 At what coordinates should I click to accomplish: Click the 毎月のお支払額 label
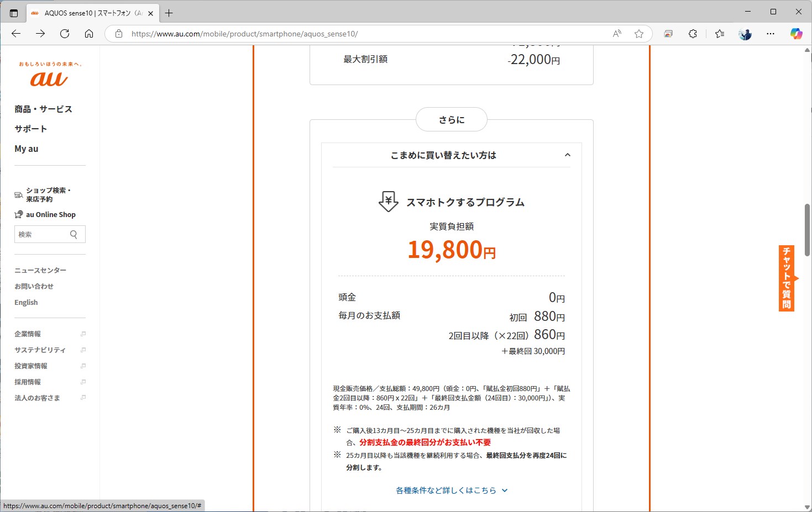coord(369,315)
